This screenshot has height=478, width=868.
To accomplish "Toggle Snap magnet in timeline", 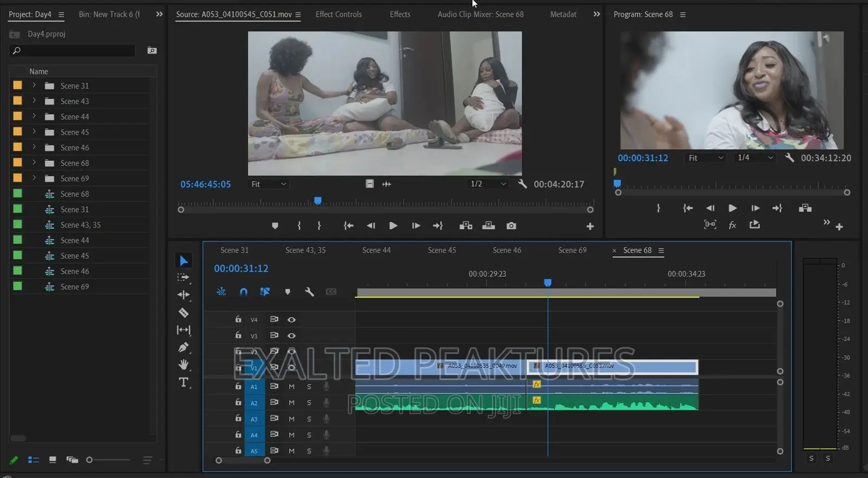I will [244, 292].
